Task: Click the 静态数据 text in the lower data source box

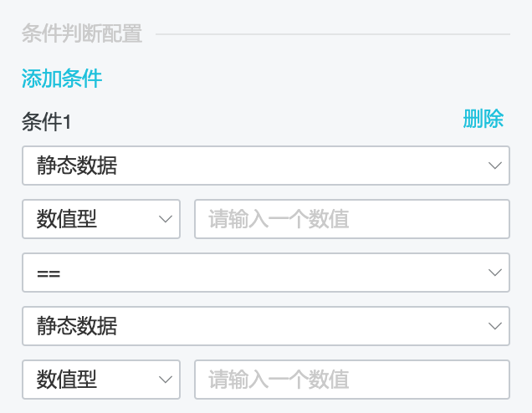Action: click(77, 326)
